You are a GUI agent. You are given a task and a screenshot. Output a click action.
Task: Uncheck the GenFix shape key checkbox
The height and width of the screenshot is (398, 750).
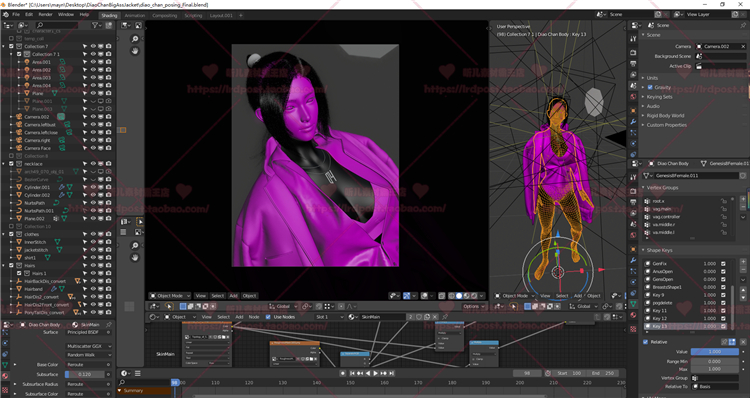click(x=723, y=264)
